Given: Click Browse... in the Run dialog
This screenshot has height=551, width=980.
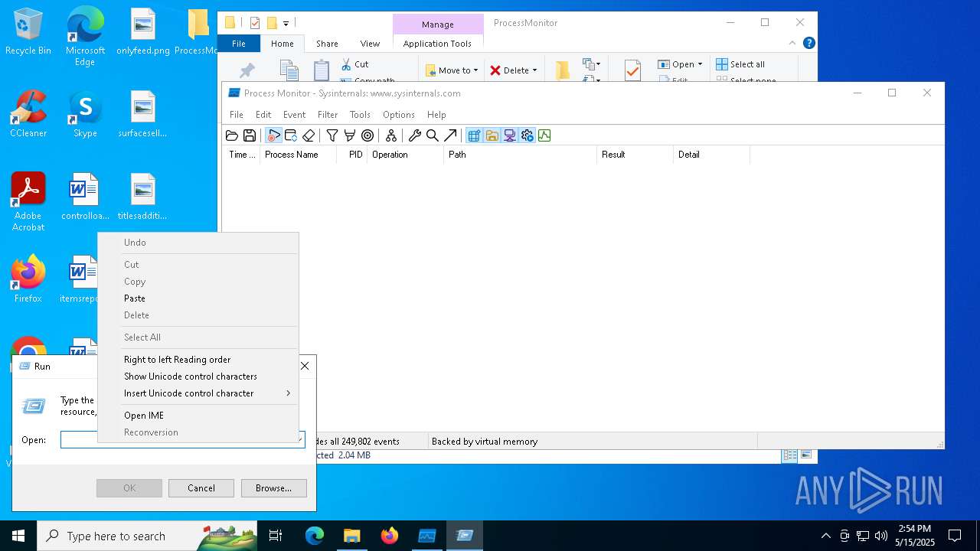Looking at the screenshot, I should 273,488.
